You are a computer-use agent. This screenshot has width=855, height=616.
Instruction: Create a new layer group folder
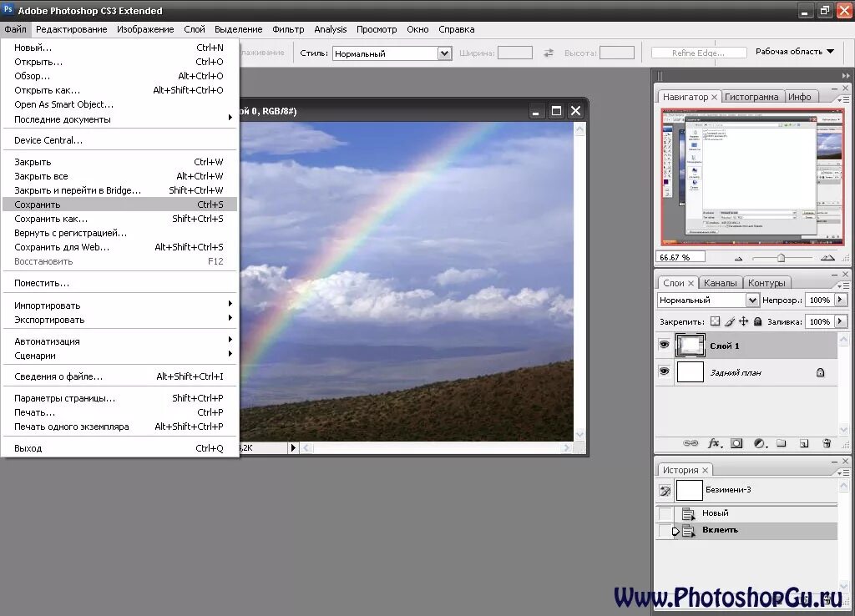coord(782,442)
